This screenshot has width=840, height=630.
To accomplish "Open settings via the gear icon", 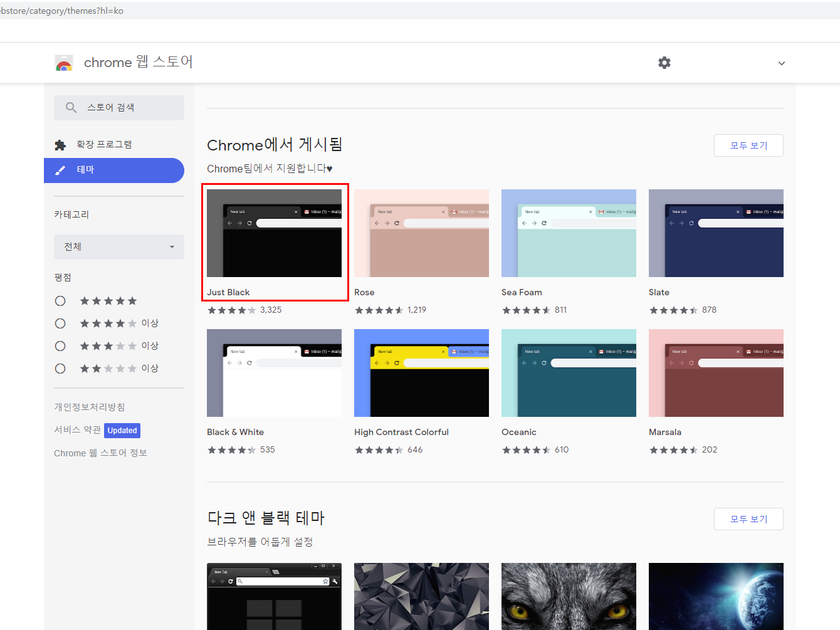I will tap(664, 63).
